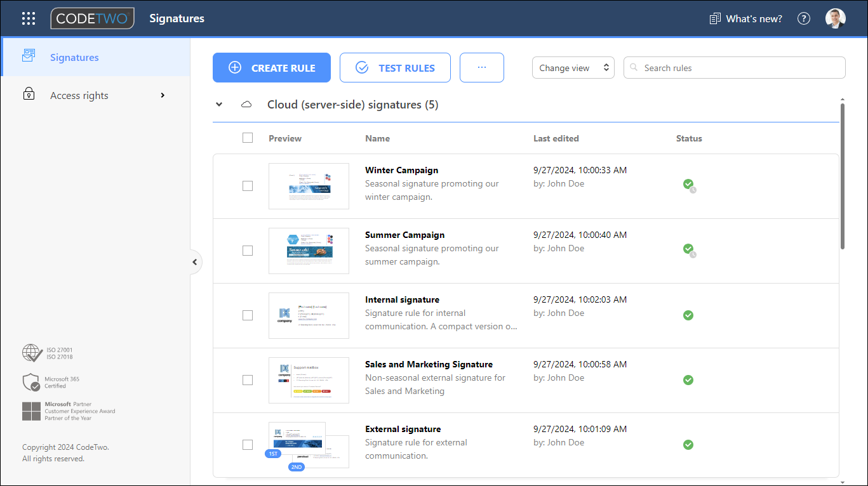
Task: Open the Change view dropdown
Action: pyautogui.click(x=573, y=67)
